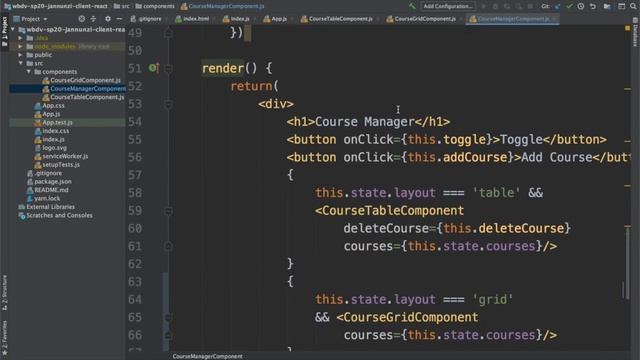Open the Add Configuration dropdown
Screen dimensions: 640x360
point(448,6)
